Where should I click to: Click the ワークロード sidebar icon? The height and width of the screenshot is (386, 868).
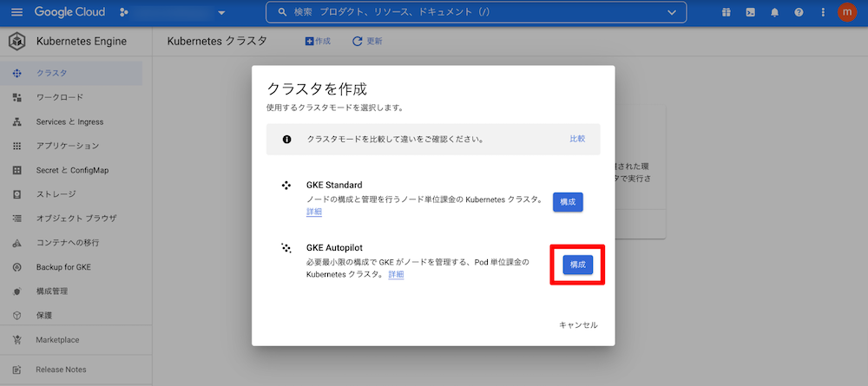pyautogui.click(x=16, y=97)
